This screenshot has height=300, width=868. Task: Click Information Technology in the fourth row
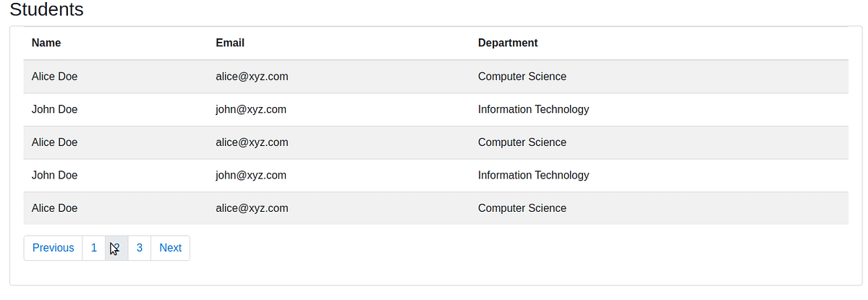tap(534, 175)
